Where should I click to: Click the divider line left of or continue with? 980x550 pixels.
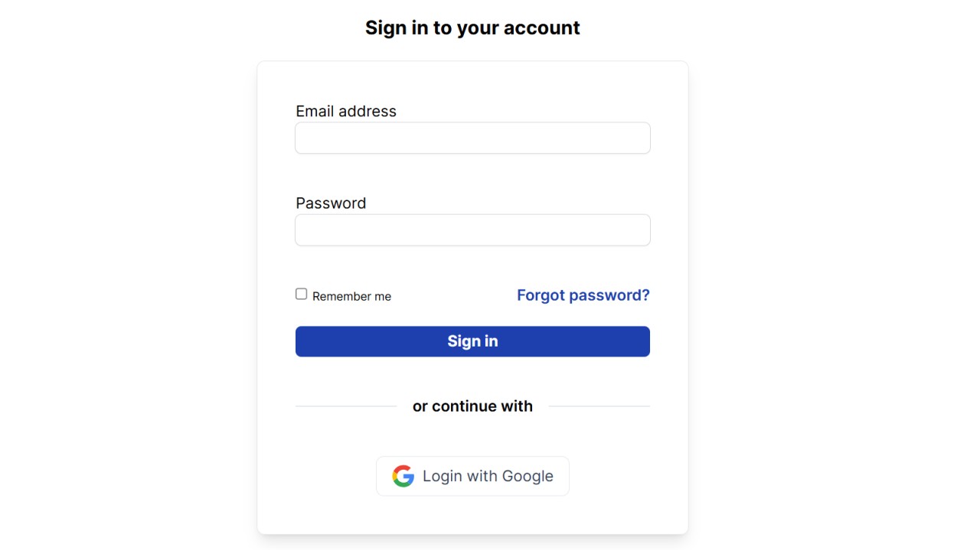point(346,406)
